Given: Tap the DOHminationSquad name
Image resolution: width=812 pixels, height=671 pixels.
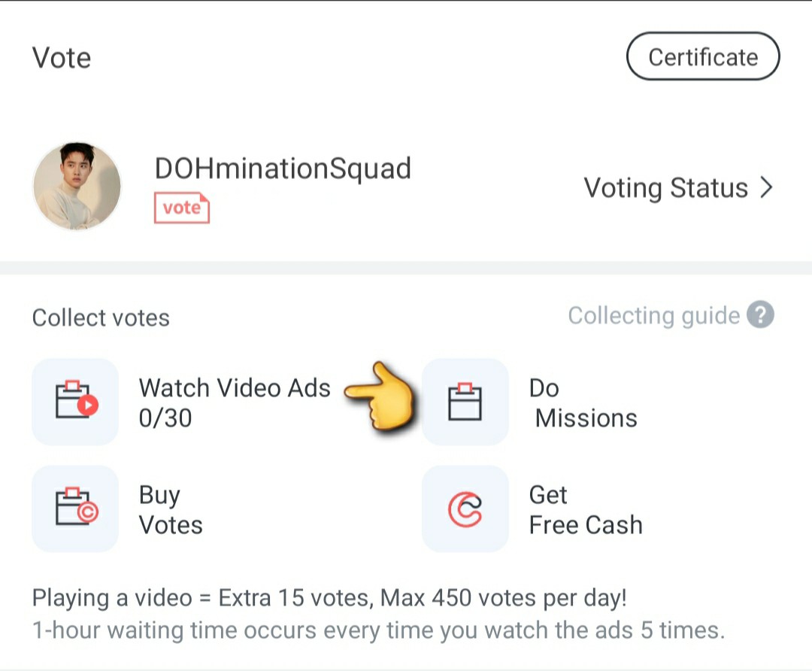Looking at the screenshot, I should click(283, 169).
